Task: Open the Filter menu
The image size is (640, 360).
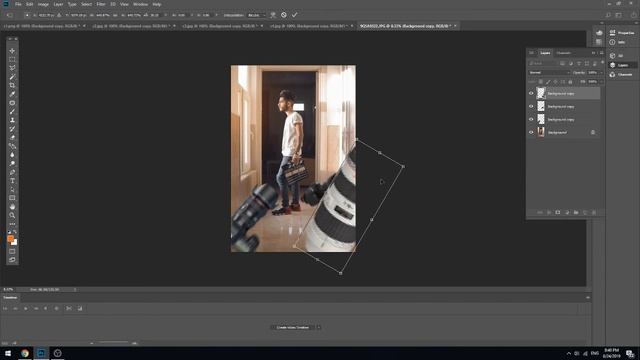Action: click(101, 4)
